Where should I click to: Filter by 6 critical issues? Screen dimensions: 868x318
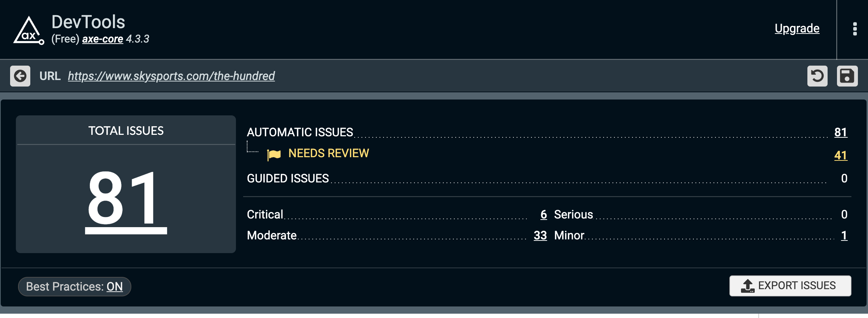coord(544,215)
